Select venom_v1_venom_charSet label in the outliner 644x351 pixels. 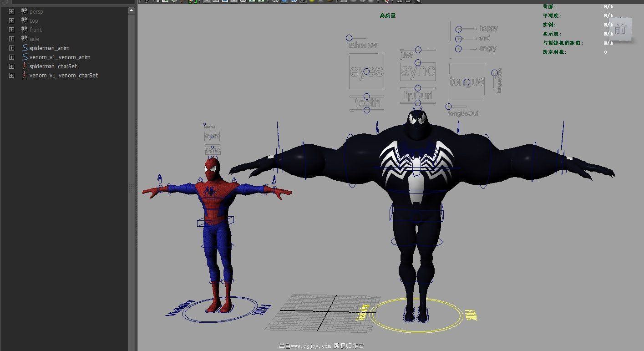64,76
